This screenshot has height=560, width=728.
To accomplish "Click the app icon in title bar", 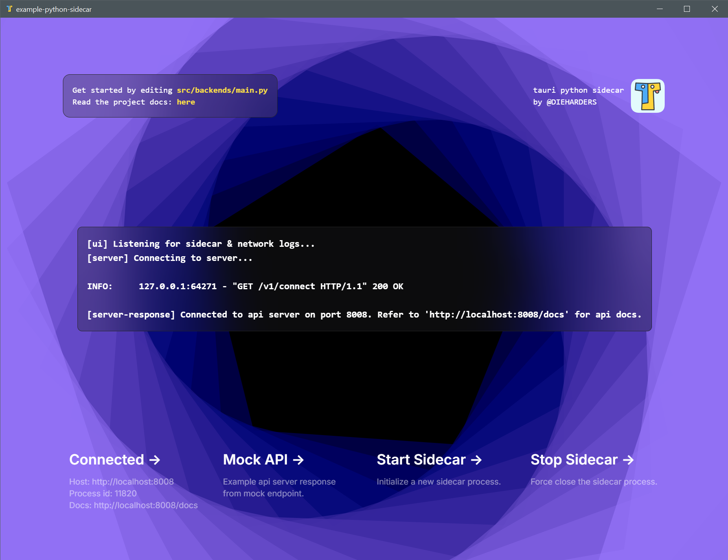I will (9, 9).
